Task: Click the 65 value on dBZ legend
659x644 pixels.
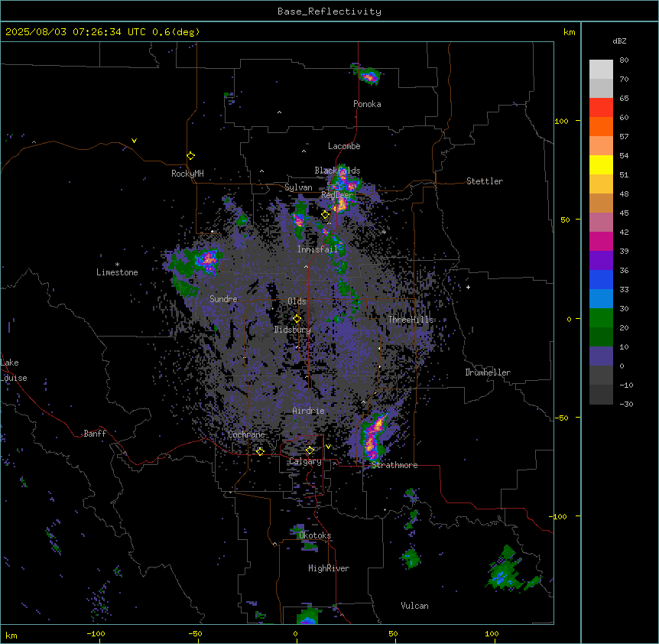Action: click(624, 99)
